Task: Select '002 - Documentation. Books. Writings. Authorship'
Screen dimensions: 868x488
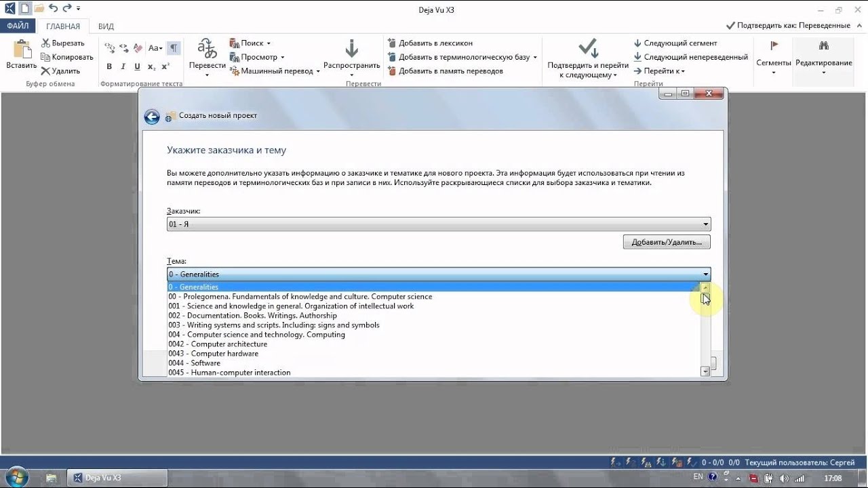Action: (x=433, y=315)
